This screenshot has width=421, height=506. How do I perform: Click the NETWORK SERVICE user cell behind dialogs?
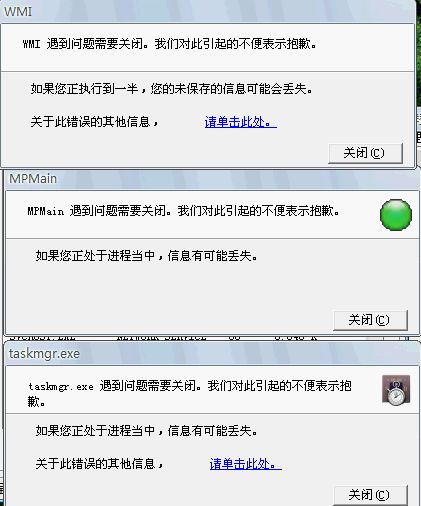point(161,337)
